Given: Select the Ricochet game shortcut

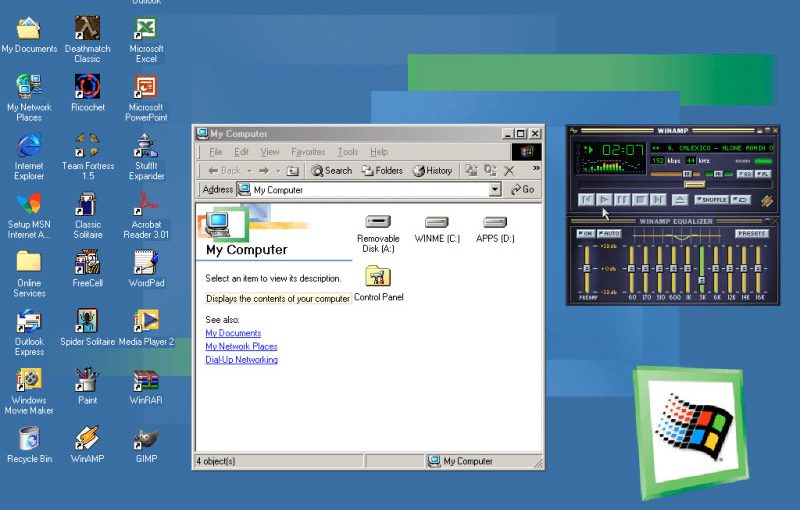Looking at the screenshot, I should (88, 92).
